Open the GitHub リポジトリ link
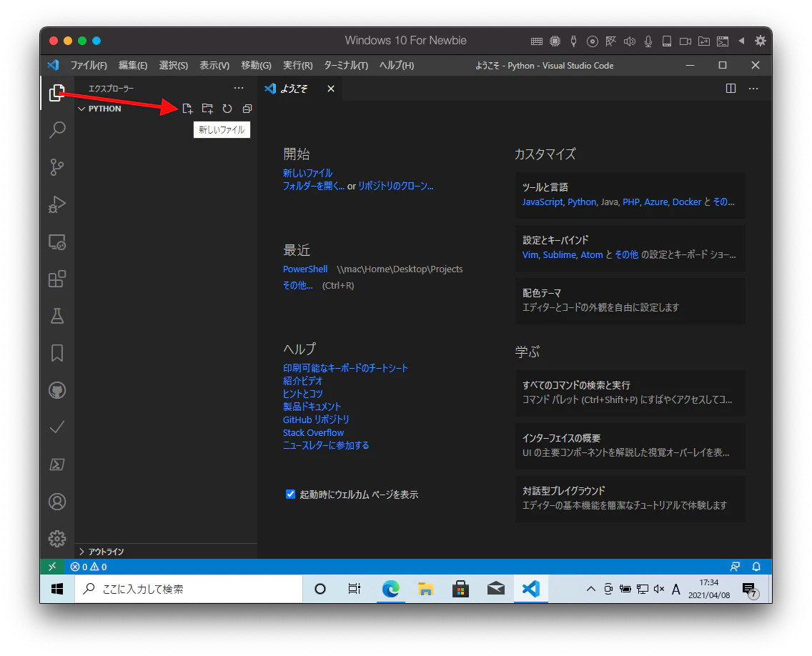This screenshot has height=656, width=812. (316, 420)
